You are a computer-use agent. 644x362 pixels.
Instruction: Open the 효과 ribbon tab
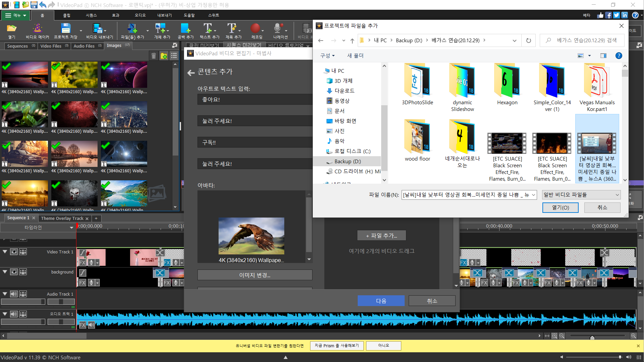pyautogui.click(x=116, y=15)
